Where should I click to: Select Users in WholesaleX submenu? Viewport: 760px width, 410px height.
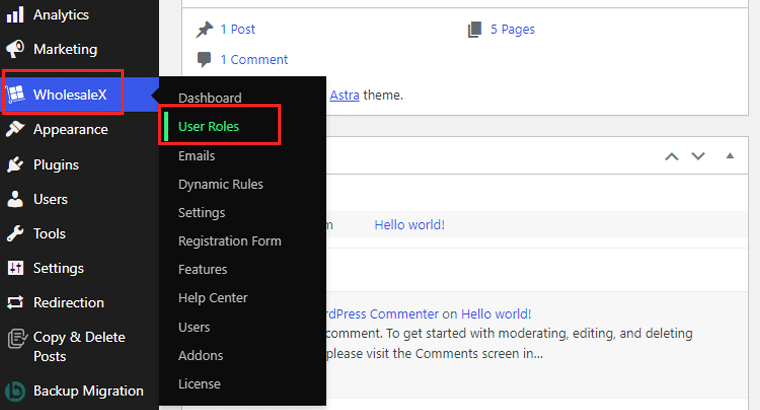pyautogui.click(x=194, y=327)
